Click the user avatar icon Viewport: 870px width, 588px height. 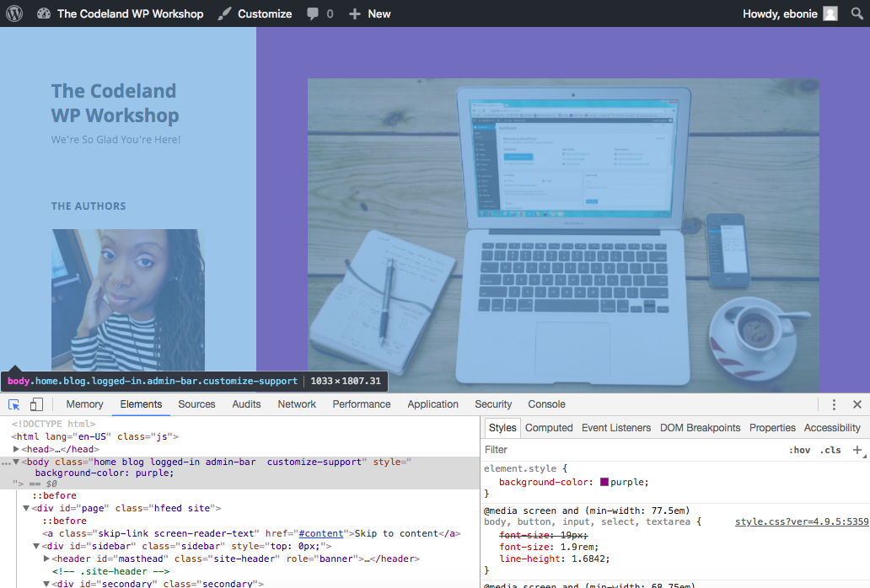pyautogui.click(x=830, y=13)
